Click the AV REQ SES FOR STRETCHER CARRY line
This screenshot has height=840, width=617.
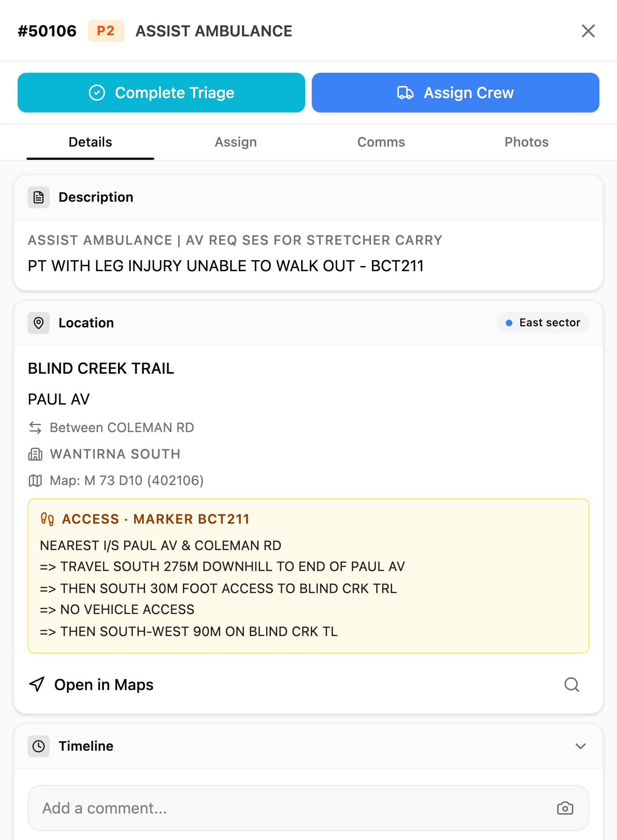(x=314, y=240)
